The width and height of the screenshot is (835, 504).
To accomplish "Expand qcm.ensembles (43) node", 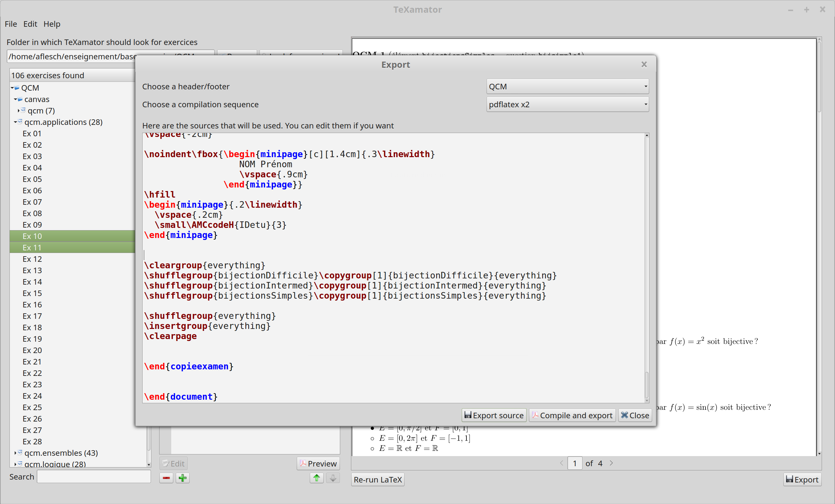I will click(x=16, y=452).
